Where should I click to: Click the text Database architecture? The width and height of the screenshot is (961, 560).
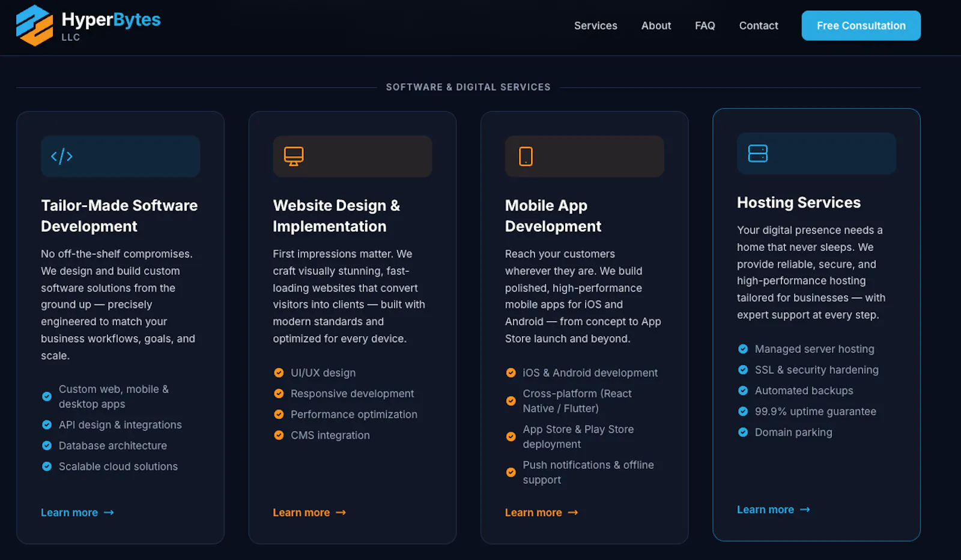coord(113,446)
